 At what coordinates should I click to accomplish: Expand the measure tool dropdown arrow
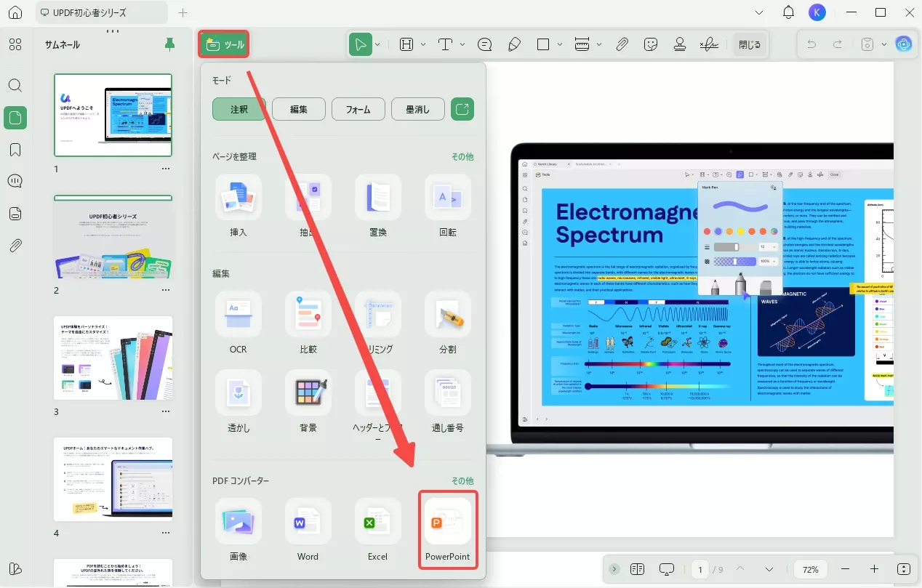[x=598, y=44]
